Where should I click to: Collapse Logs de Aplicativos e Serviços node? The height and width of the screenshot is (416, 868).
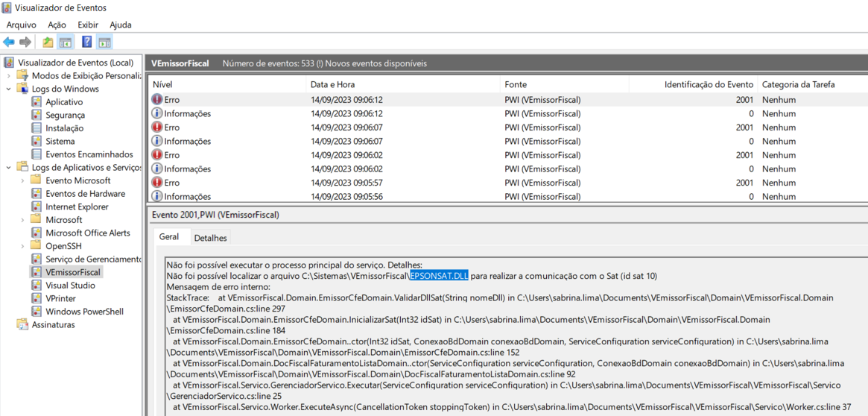9,168
